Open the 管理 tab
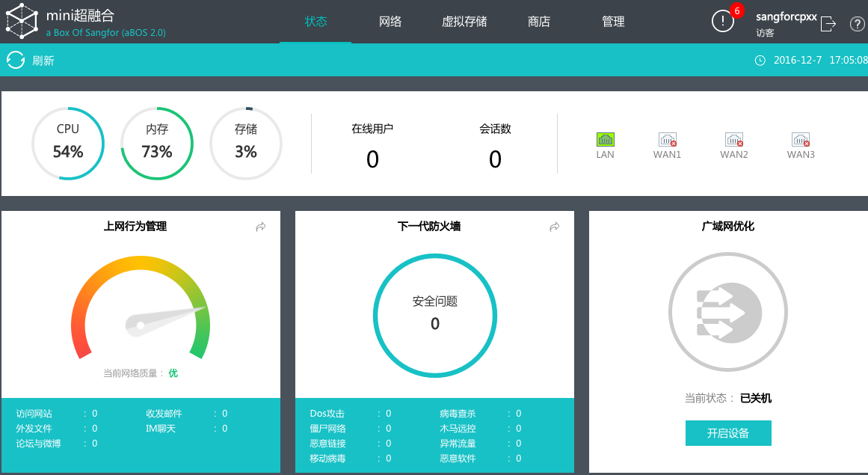Screen dimensions: 868x475 (613, 22)
